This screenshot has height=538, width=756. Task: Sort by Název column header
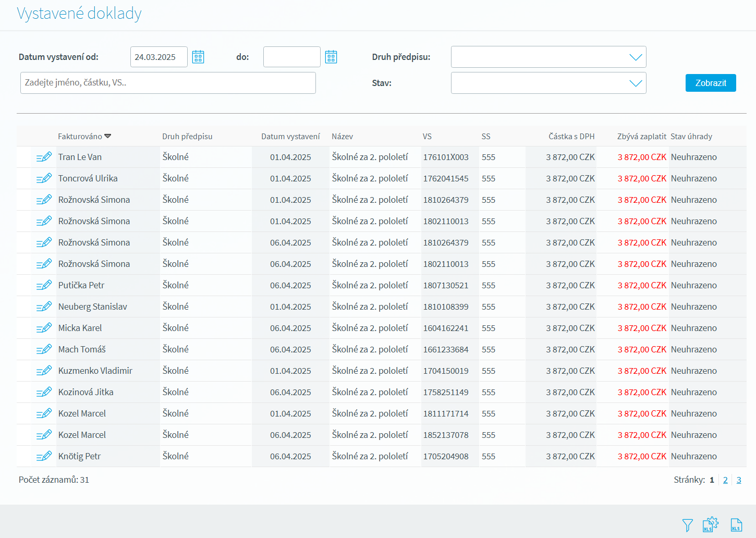342,136
